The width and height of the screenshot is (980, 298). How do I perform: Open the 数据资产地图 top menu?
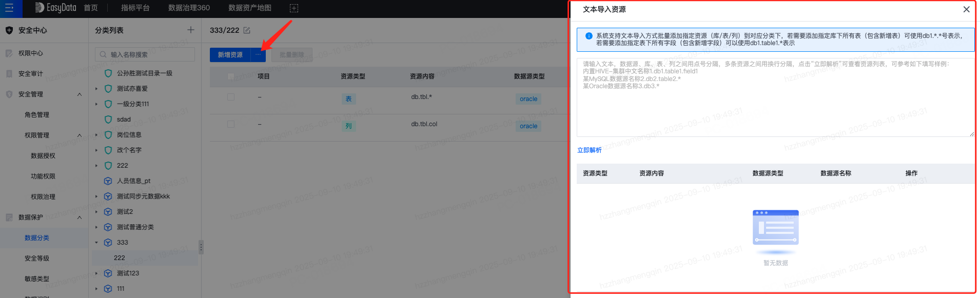pyautogui.click(x=250, y=8)
